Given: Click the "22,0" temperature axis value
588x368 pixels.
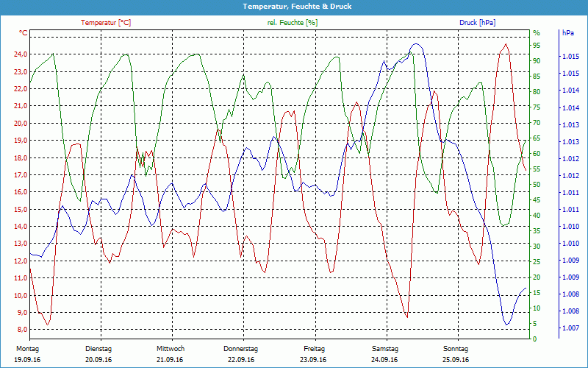Looking at the screenshot, I should (21, 89).
